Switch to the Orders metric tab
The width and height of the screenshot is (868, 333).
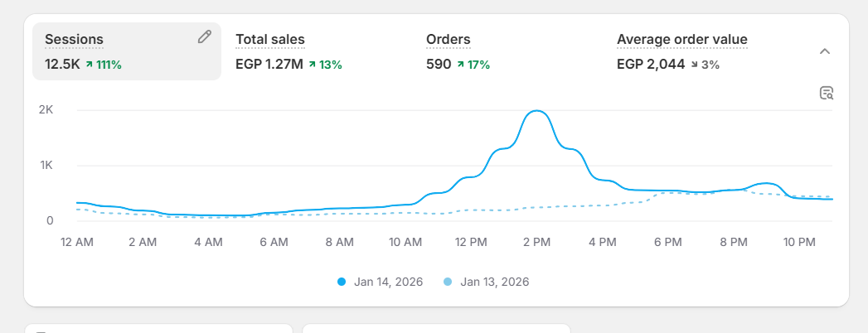(x=448, y=39)
